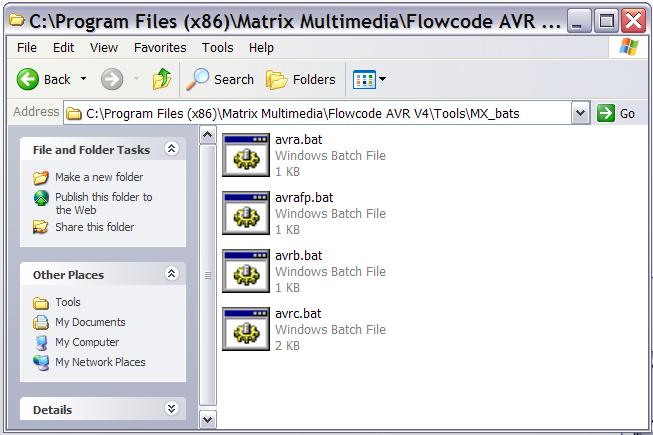Image resolution: width=653 pixels, height=435 pixels.
Task: Open the Help menu
Action: tap(261, 48)
